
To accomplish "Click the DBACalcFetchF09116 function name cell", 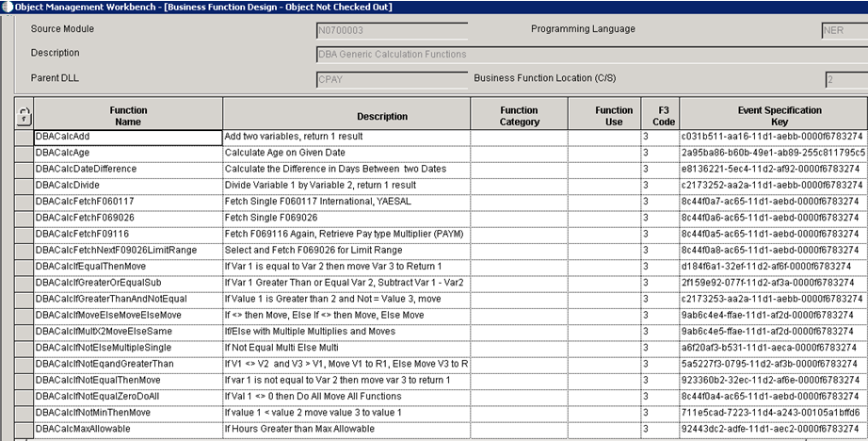I will [x=128, y=235].
